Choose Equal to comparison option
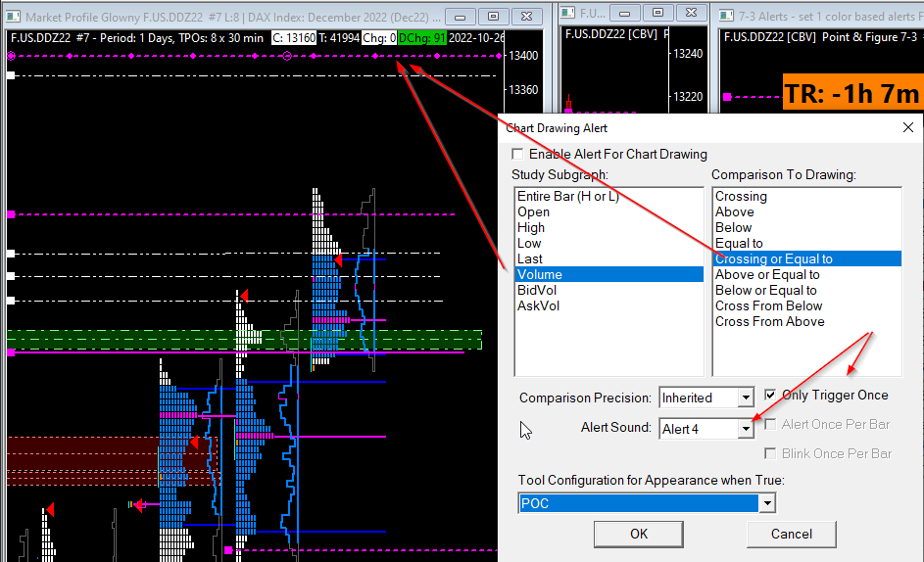The height and width of the screenshot is (562, 924). [806, 243]
